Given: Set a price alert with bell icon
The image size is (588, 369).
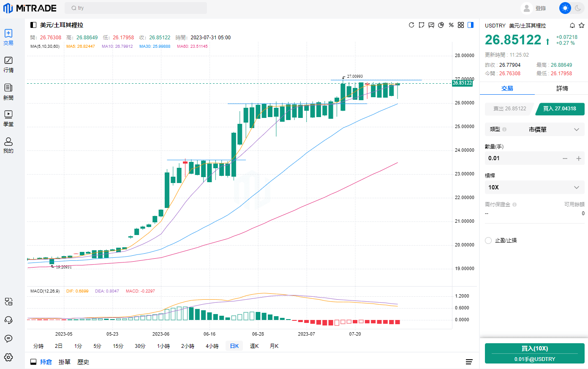Looking at the screenshot, I should point(572,25).
